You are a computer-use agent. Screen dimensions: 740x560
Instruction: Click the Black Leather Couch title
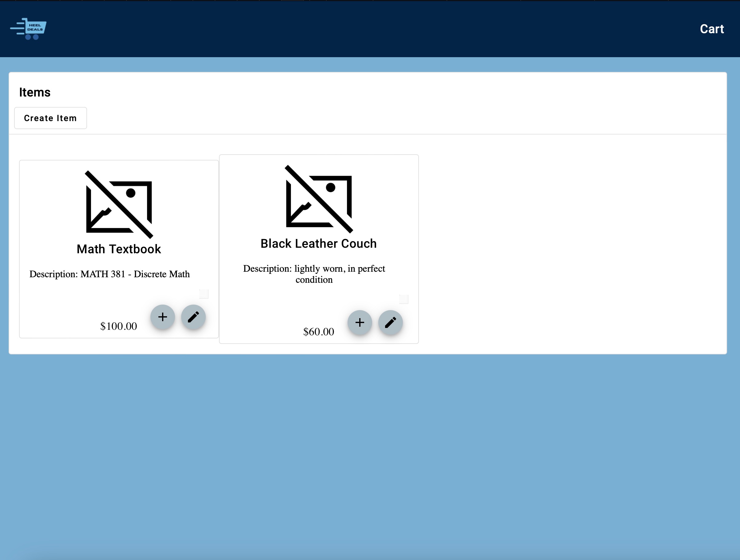point(318,244)
